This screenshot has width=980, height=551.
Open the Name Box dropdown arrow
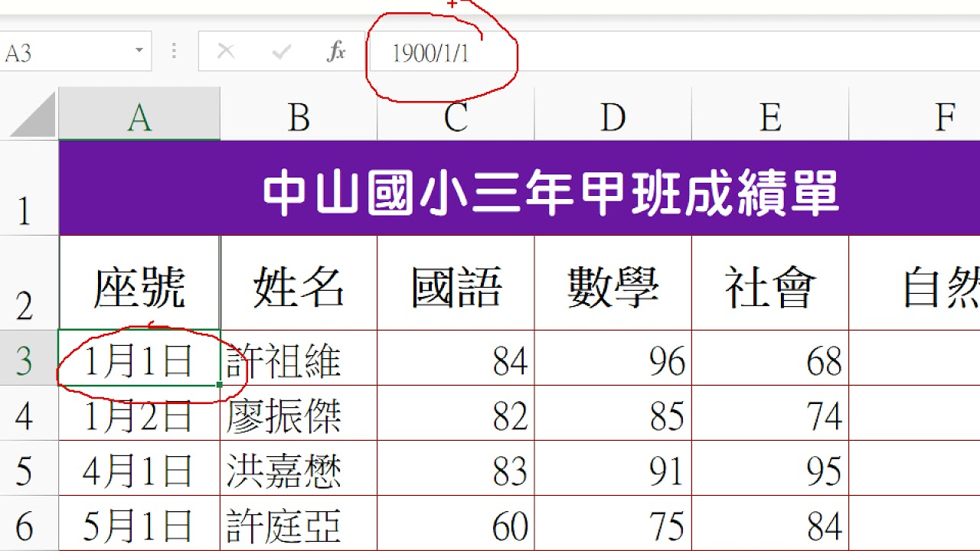coord(139,51)
